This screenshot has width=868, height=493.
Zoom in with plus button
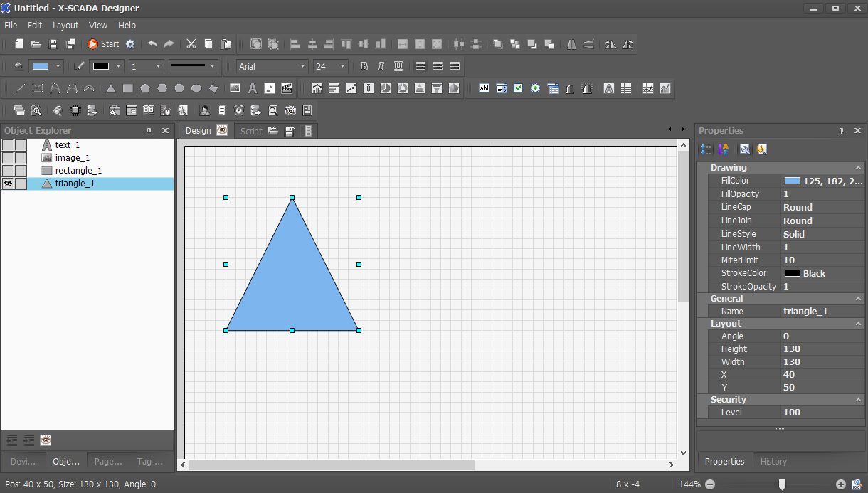(841, 484)
